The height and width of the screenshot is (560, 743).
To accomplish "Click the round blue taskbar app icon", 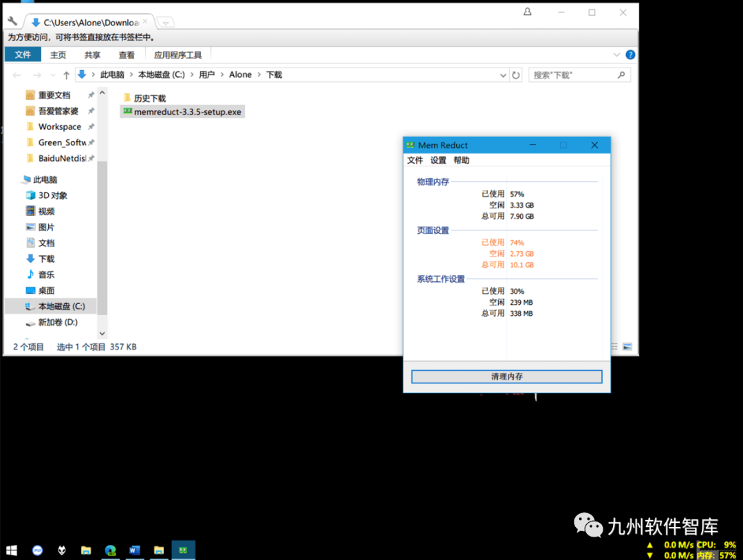I will pyautogui.click(x=37, y=550).
